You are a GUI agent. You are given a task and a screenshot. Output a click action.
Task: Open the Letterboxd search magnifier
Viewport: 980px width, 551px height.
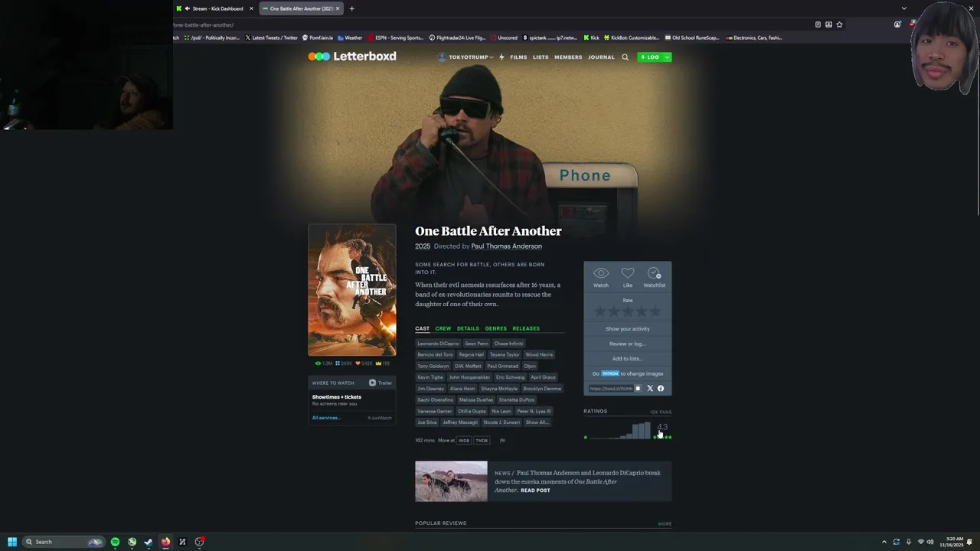coord(625,57)
